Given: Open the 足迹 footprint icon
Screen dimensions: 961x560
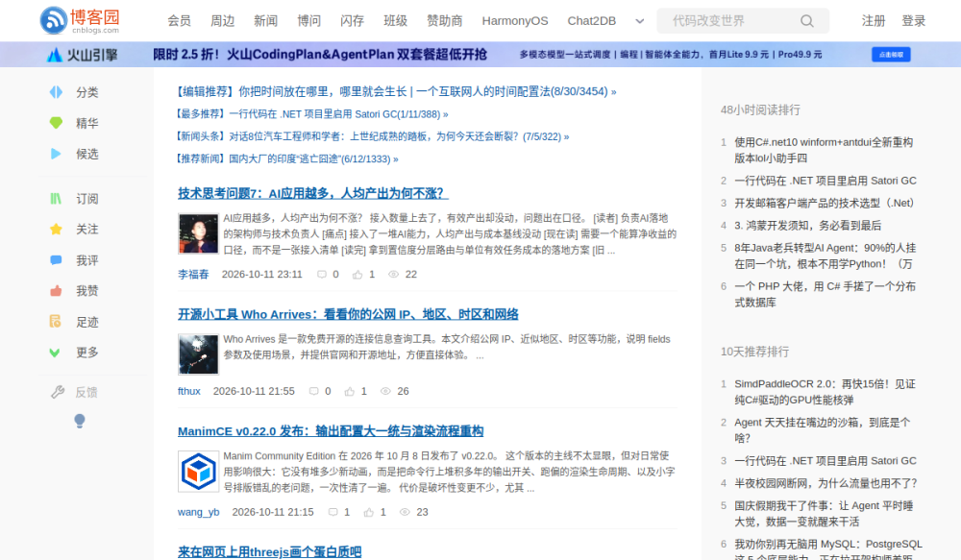Looking at the screenshot, I should [x=56, y=321].
